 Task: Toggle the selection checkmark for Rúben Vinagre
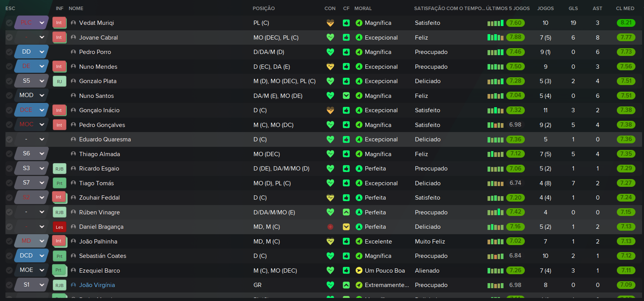point(9,212)
